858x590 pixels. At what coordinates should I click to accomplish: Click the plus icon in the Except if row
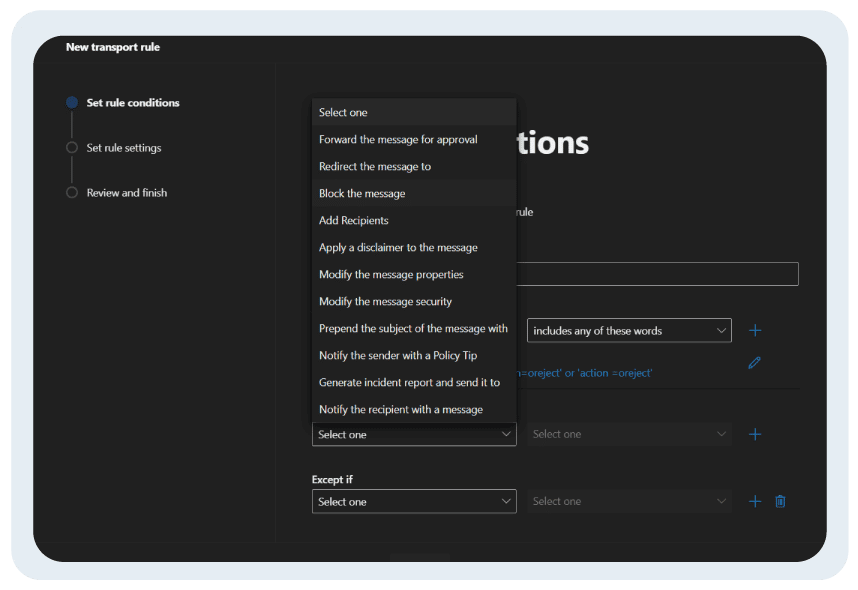tap(755, 501)
